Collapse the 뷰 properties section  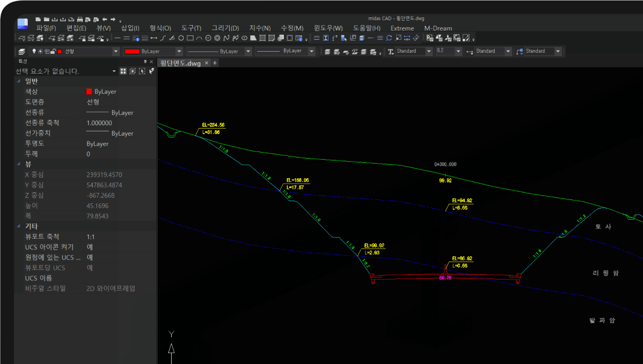(x=19, y=164)
